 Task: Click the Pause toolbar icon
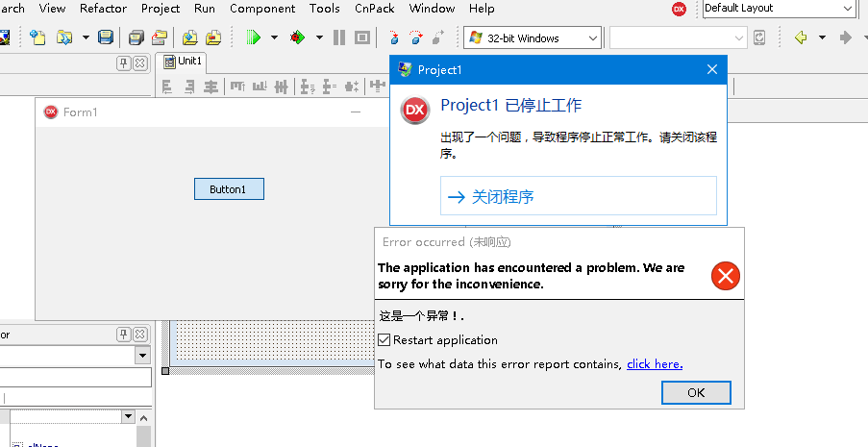click(x=339, y=37)
